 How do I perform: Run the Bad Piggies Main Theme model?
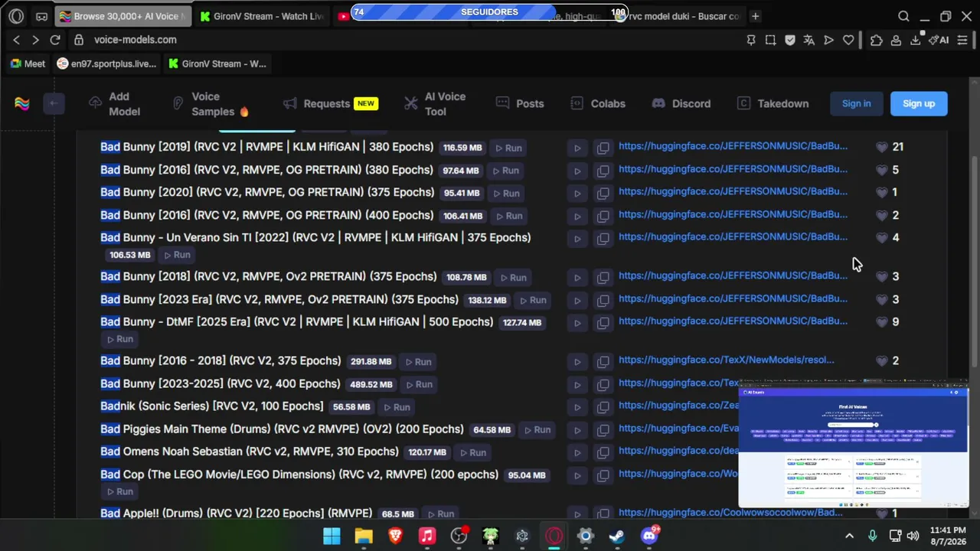click(x=537, y=430)
